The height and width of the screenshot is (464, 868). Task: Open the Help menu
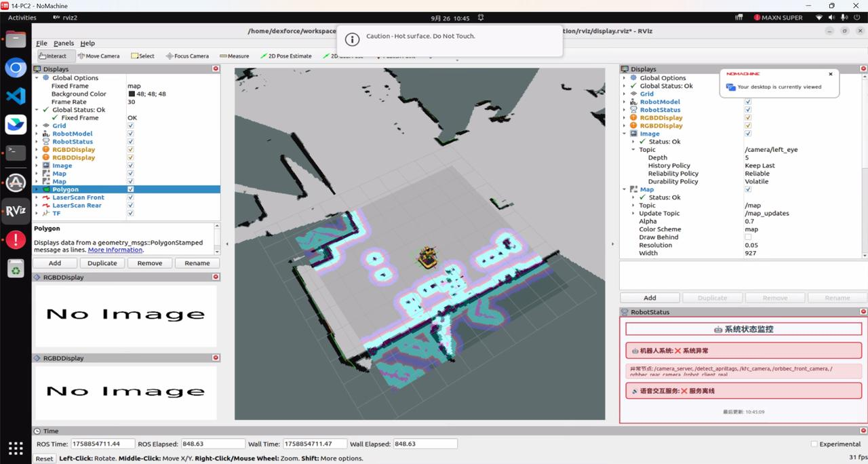tap(87, 43)
